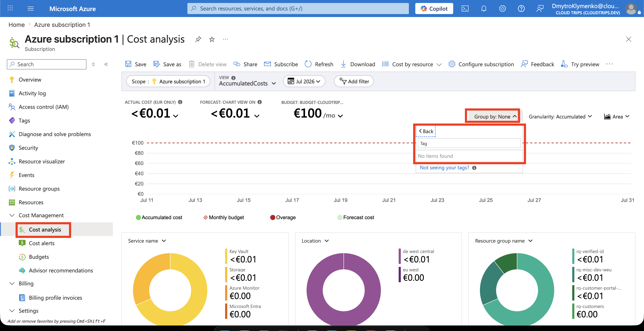Click the Actual cost info icon
This screenshot has width=644, height=331.
(x=180, y=102)
